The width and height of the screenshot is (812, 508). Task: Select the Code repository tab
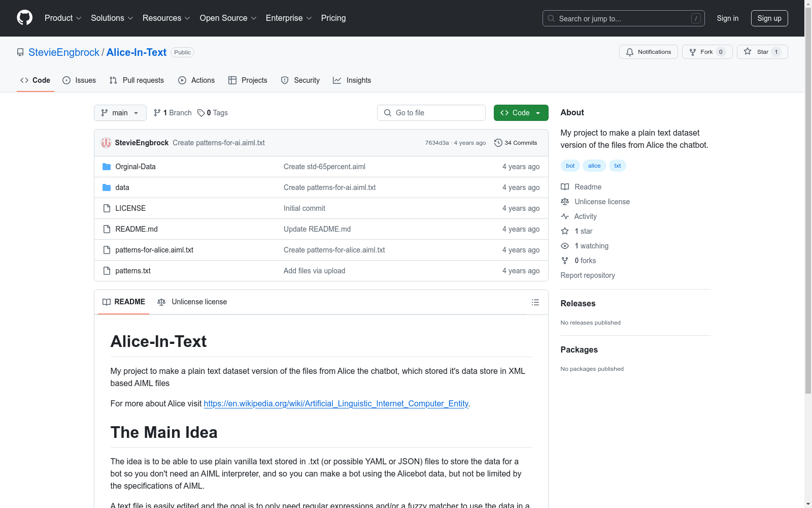(x=36, y=80)
